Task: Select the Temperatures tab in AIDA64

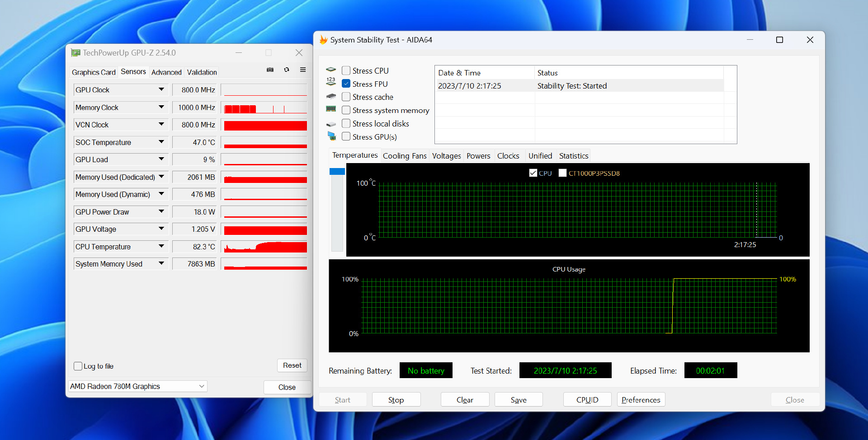Action: (x=355, y=155)
